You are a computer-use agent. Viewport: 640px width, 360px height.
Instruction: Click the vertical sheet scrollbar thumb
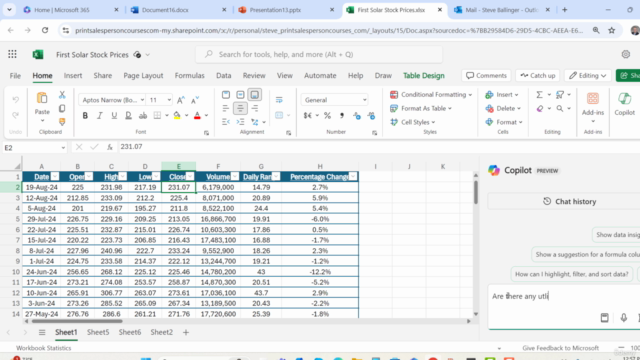pos(476,192)
